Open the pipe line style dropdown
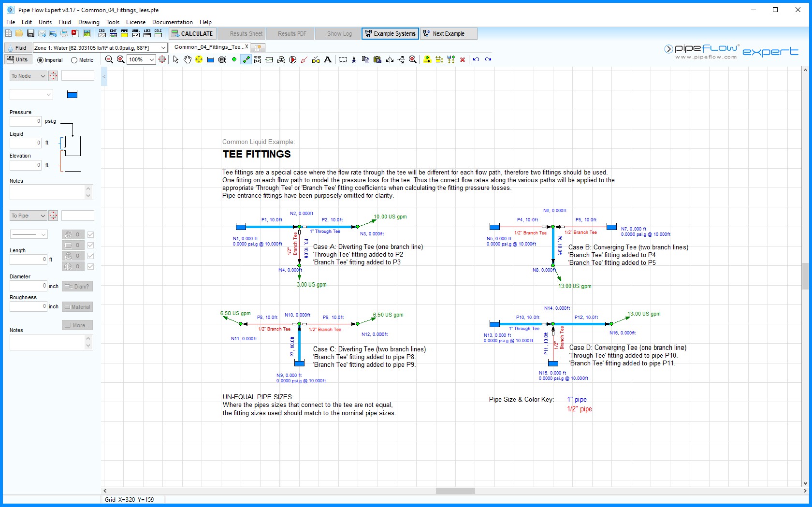The image size is (812, 507). pyautogui.click(x=29, y=234)
